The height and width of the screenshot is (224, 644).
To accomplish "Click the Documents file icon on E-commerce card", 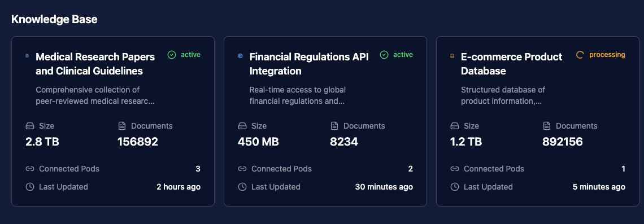I will [547, 125].
